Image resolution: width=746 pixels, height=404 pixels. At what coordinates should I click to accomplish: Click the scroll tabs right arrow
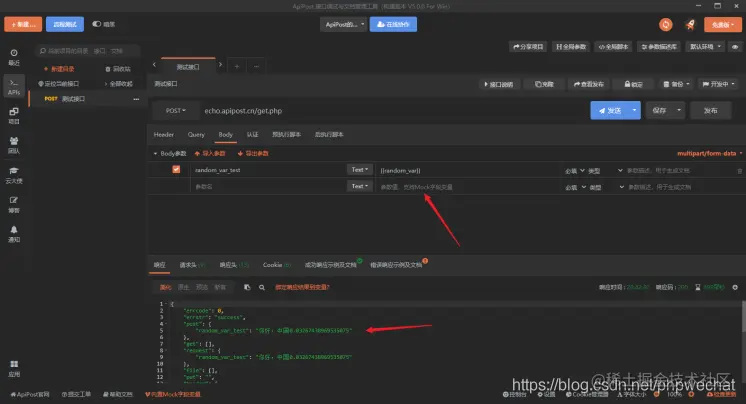220,65
